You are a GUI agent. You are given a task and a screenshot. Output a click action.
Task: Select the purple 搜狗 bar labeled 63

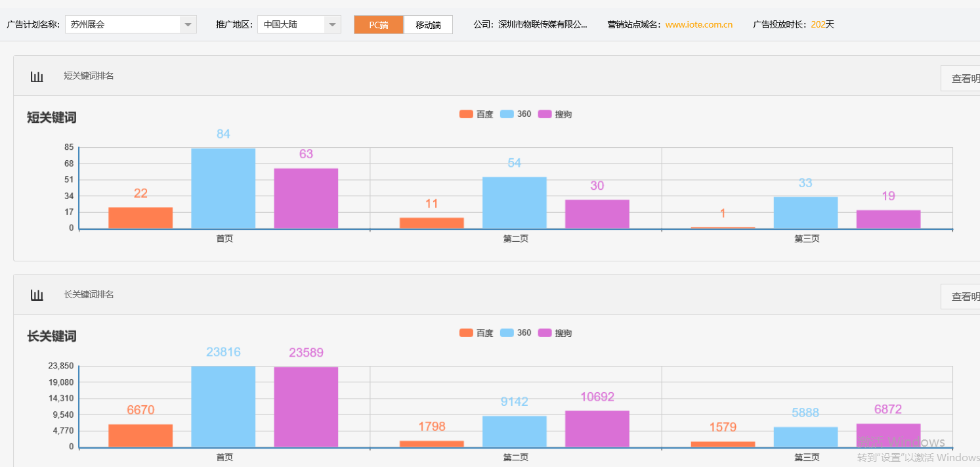306,198
